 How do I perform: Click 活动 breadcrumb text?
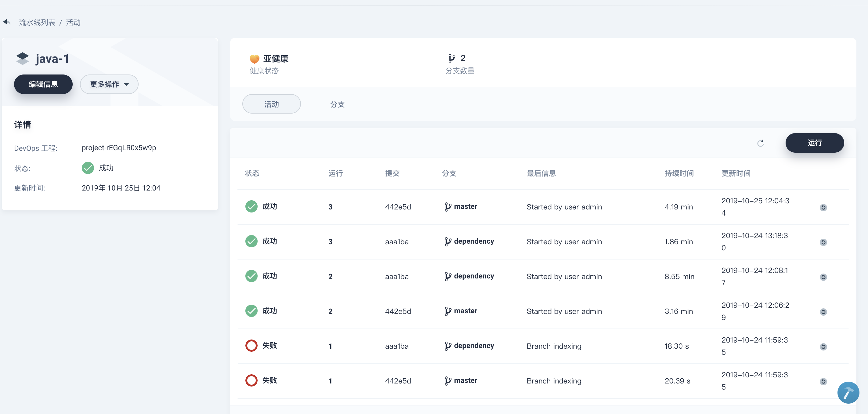point(73,23)
